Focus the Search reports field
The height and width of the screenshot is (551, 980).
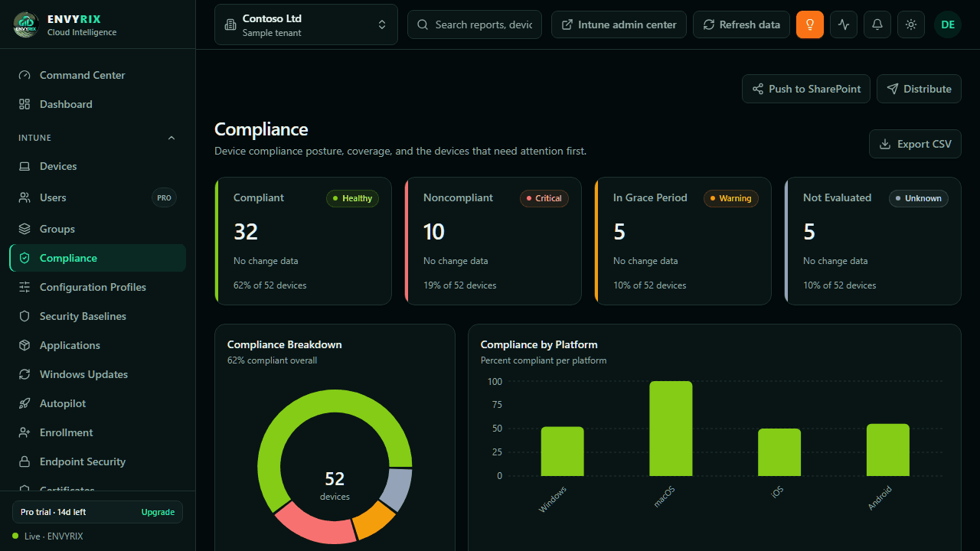tap(475, 24)
